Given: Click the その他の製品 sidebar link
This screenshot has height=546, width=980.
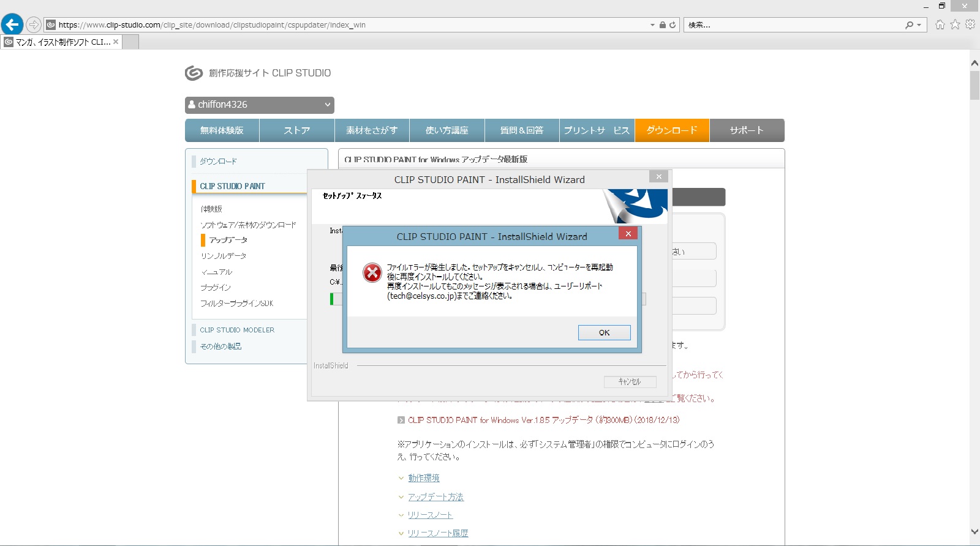Looking at the screenshot, I should pyautogui.click(x=221, y=346).
